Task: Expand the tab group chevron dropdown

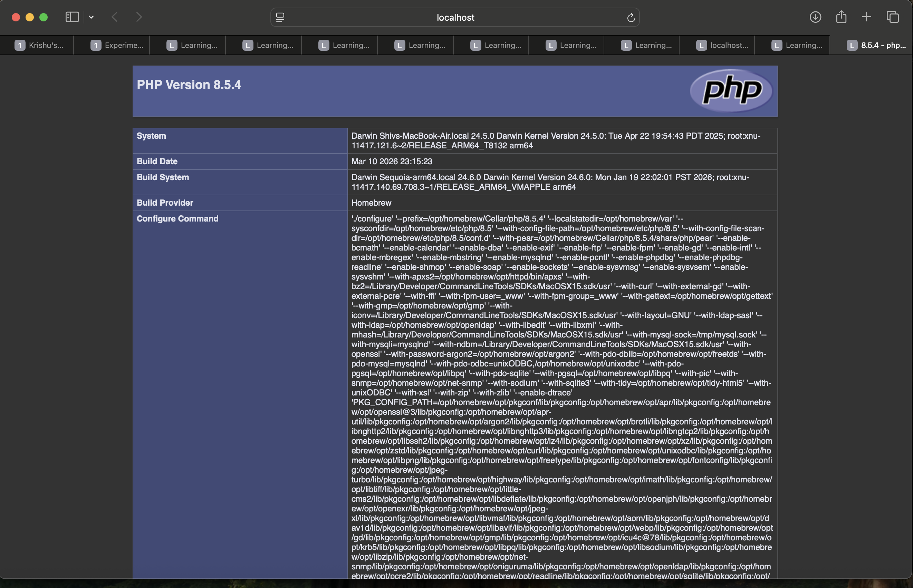Action: click(91, 17)
